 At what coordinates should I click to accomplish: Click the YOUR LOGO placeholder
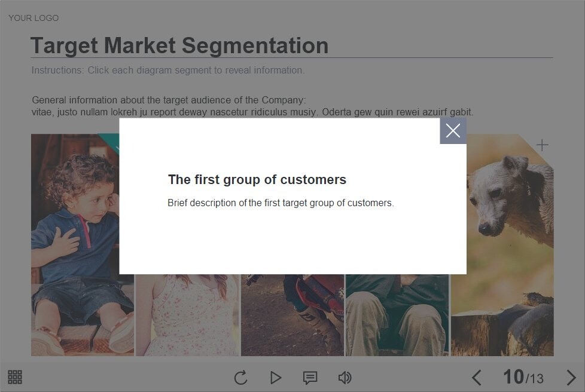click(x=33, y=18)
